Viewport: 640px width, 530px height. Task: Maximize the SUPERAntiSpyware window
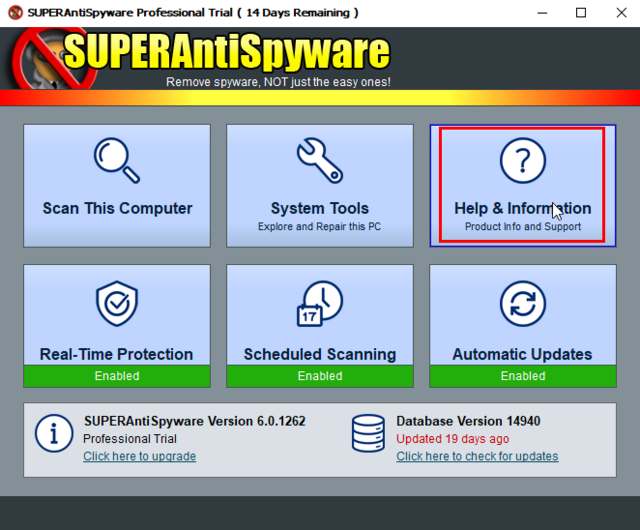pyautogui.click(x=581, y=13)
